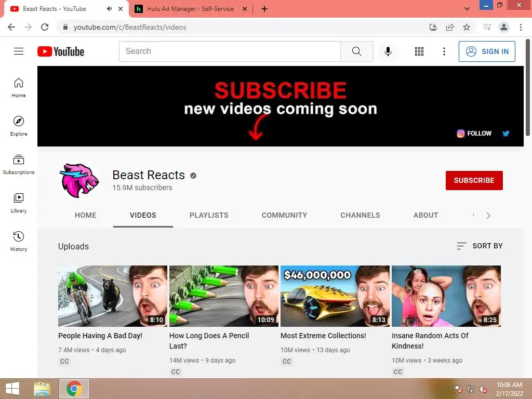The image size is (532, 399).
Task: Click the $46,000,000 gold car thumbnail
Action: point(335,296)
